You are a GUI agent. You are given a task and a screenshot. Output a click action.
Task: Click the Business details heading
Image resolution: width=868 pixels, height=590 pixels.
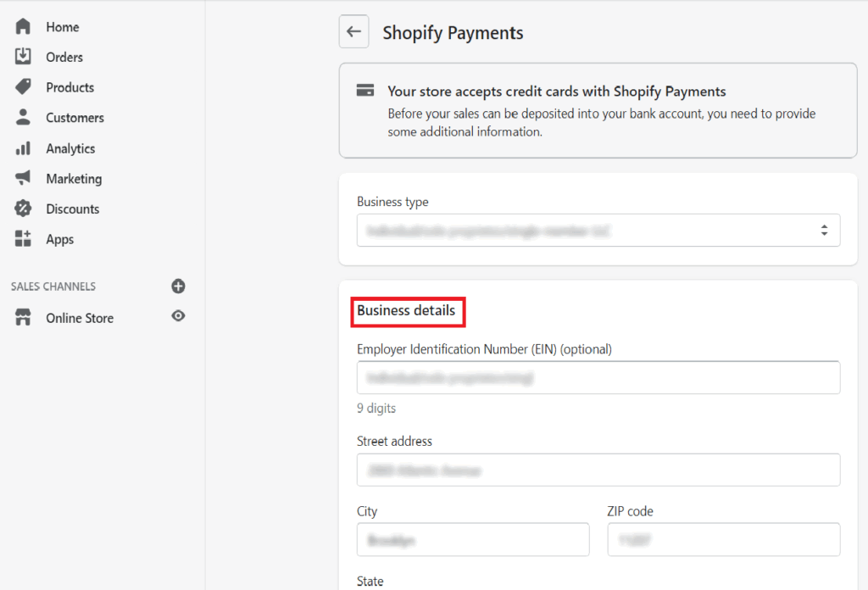click(x=406, y=310)
